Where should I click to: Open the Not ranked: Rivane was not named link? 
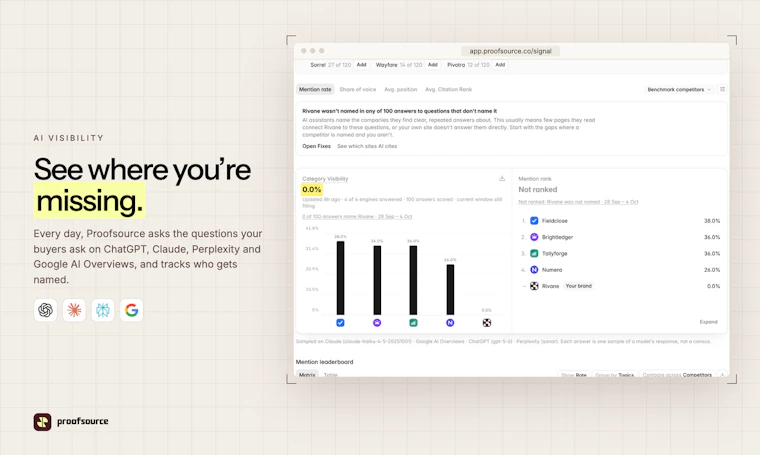pos(578,202)
